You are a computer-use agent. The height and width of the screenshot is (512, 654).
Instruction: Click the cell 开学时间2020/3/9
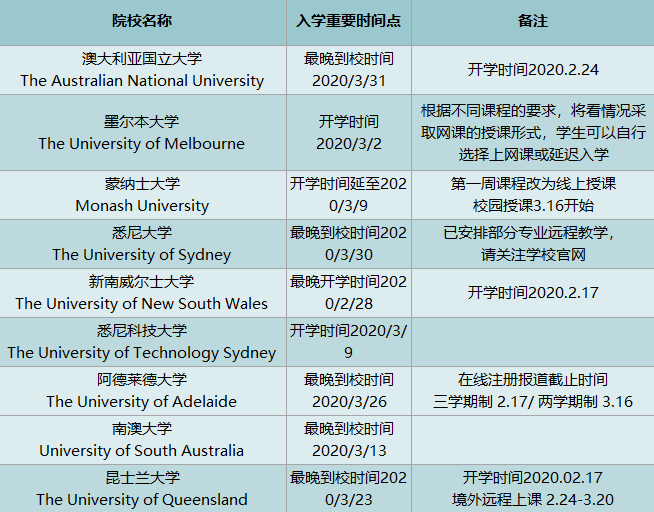pyautogui.click(x=349, y=342)
